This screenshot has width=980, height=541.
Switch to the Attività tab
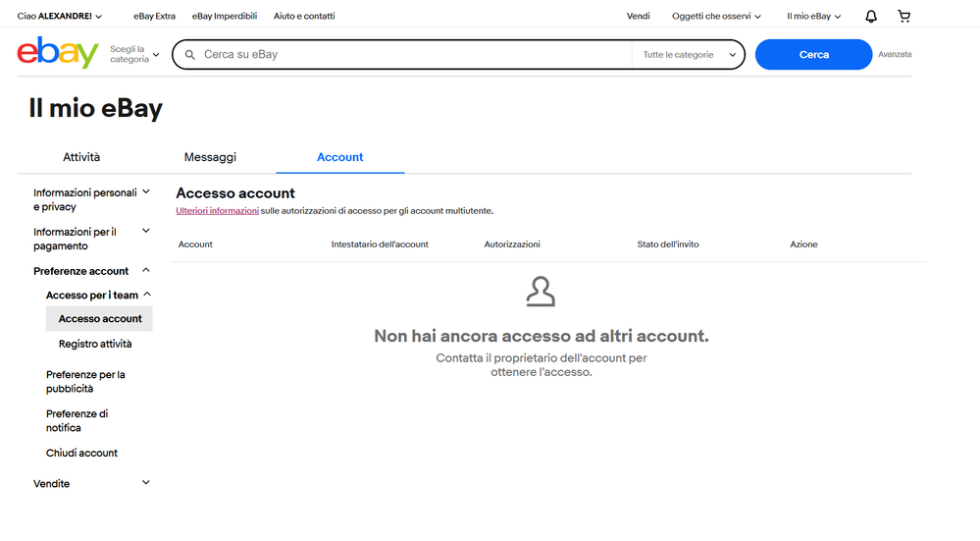click(81, 157)
